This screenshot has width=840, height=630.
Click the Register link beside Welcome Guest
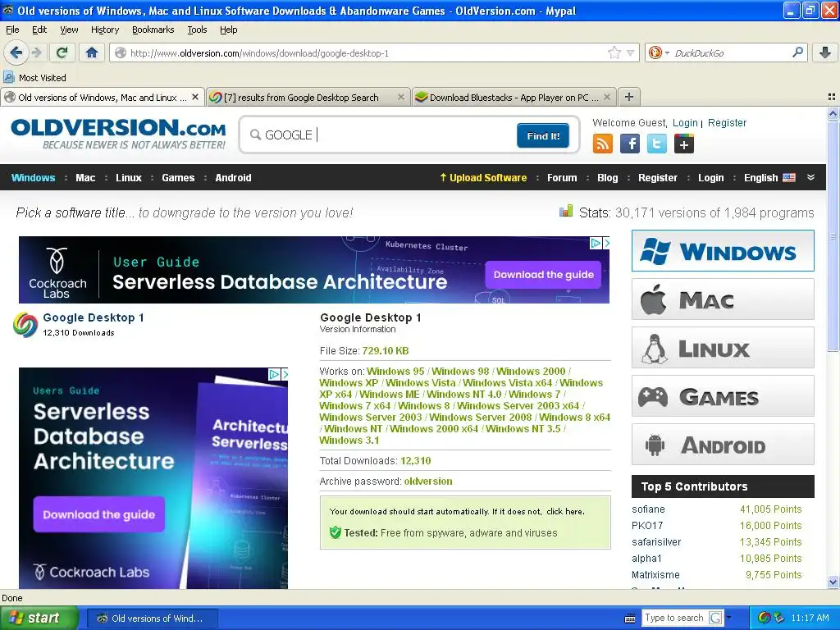pyautogui.click(x=727, y=123)
